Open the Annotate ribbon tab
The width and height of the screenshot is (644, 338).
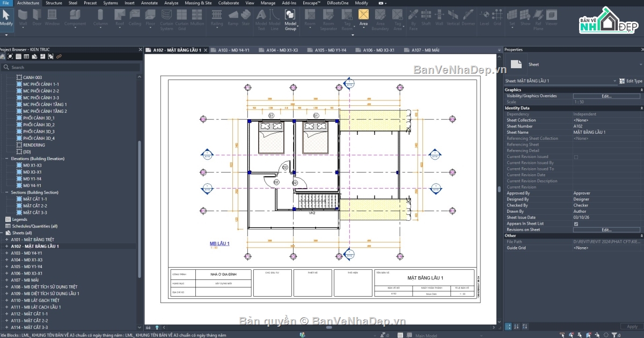(149, 3)
